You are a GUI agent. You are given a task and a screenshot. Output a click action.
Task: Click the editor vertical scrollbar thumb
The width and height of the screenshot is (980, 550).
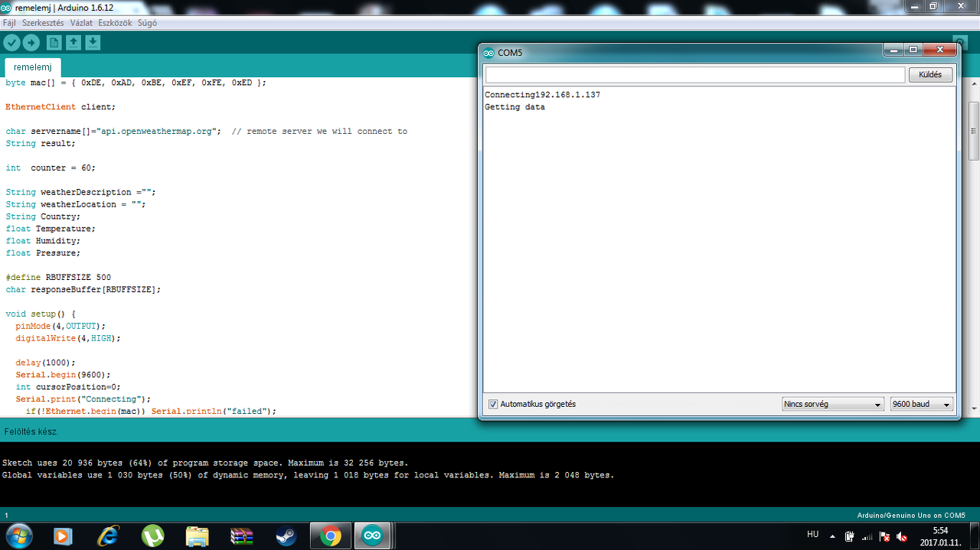click(974, 129)
